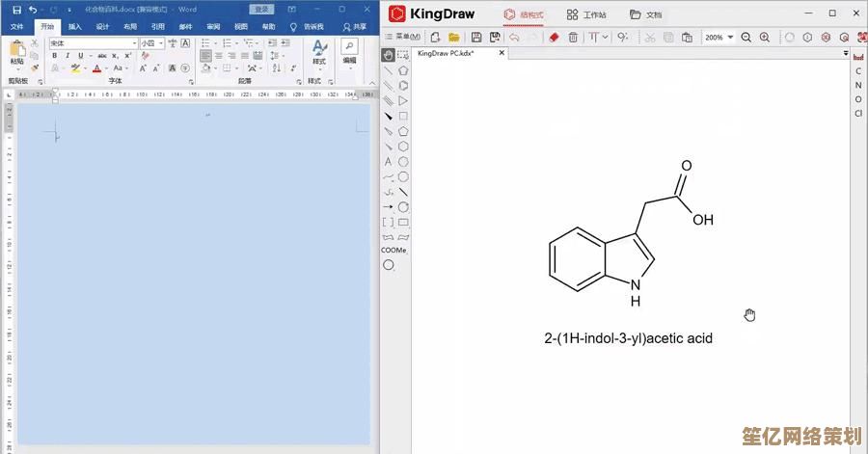Toggle italic formatting in Word
Image resolution: width=868 pixels, height=454 pixels.
click(x=67, y=56)
